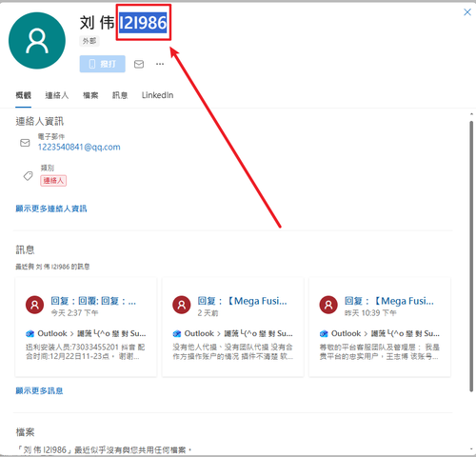Open the LinkedIn tab

point(157,95)
